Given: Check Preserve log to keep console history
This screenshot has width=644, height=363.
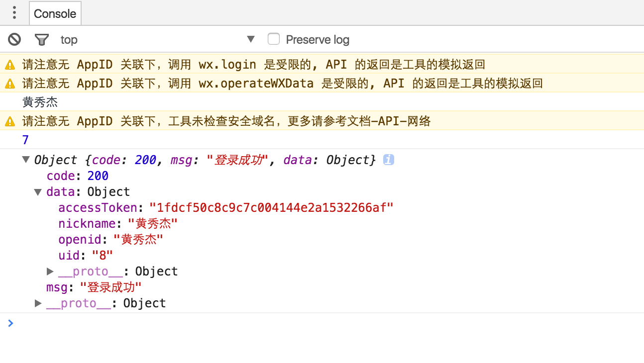Looking at the screenshot, I should pyautogui.click(x=273, y=39).
